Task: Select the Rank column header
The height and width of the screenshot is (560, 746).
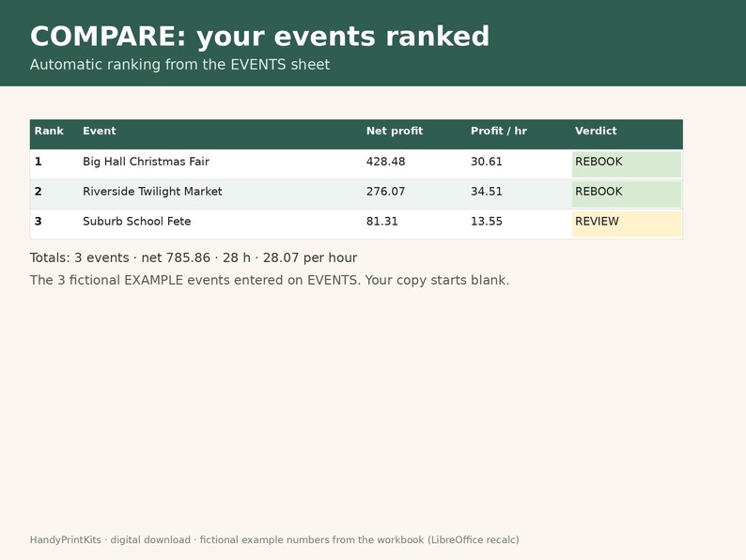Action: point(49,131)
